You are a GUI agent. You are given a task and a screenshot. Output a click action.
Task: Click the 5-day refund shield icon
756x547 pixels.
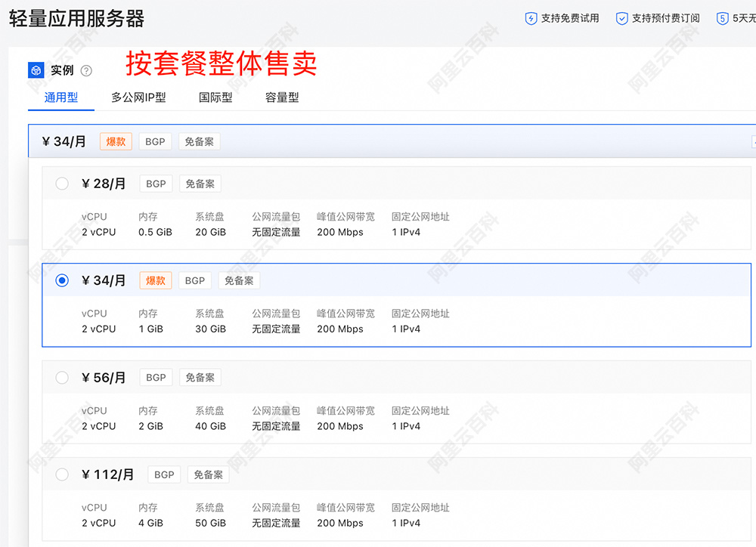pyautogui.click(x=722, y=19)
